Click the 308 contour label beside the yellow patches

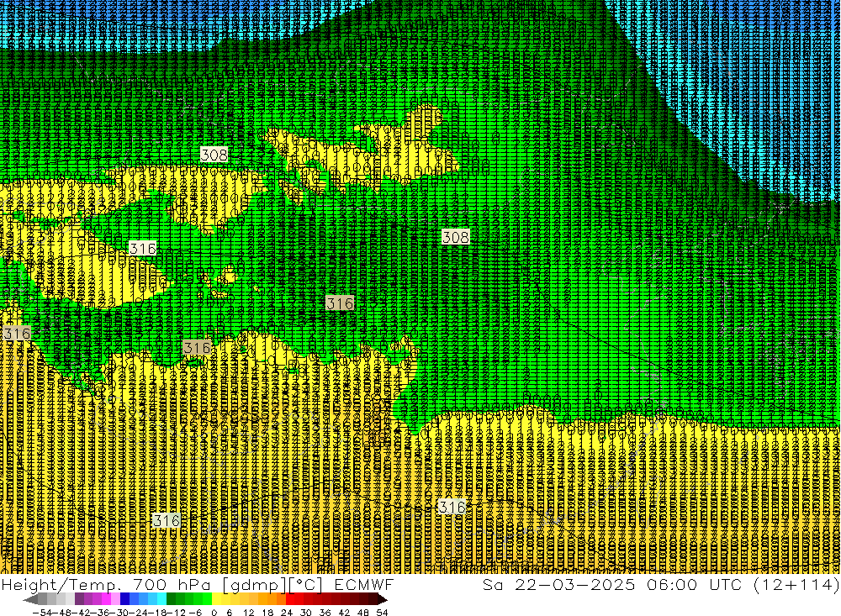click(214, 155)
